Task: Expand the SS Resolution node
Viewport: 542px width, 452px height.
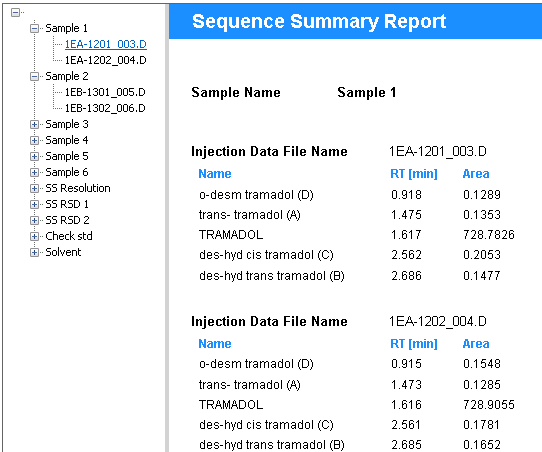Action: [34, 188]
